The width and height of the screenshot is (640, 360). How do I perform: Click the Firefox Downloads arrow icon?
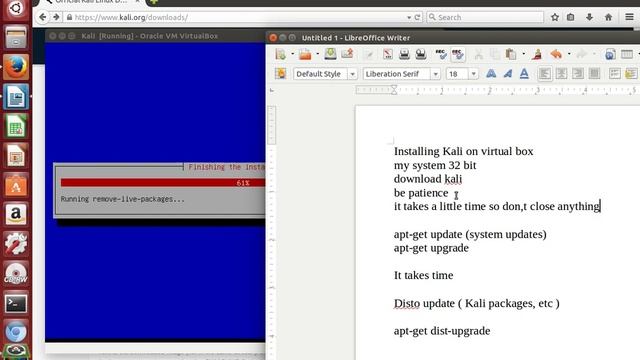(x=589, y=17)
